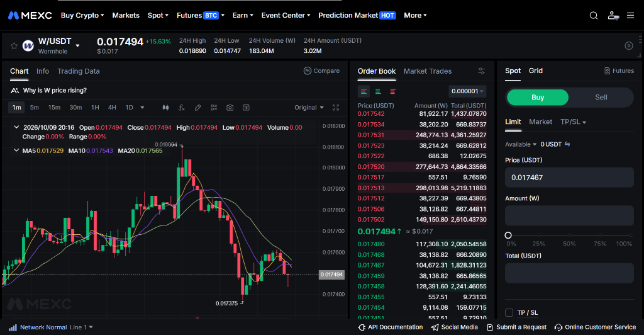
Task: Select the 1m timeframe
Action: click(x=16, y=107)
